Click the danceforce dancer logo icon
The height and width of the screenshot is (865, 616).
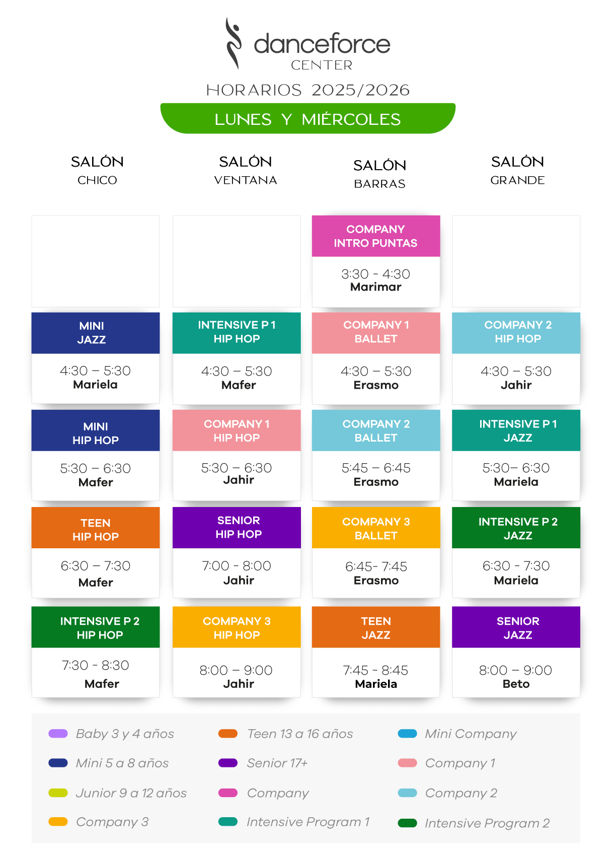point(234,43)
